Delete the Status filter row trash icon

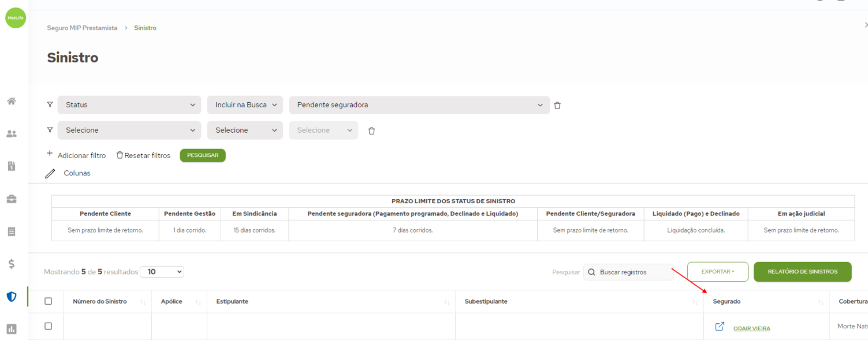(x=557, y=105)
